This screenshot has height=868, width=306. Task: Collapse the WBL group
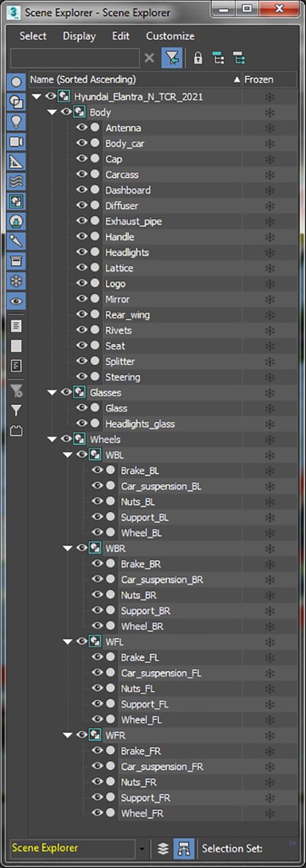68,455
